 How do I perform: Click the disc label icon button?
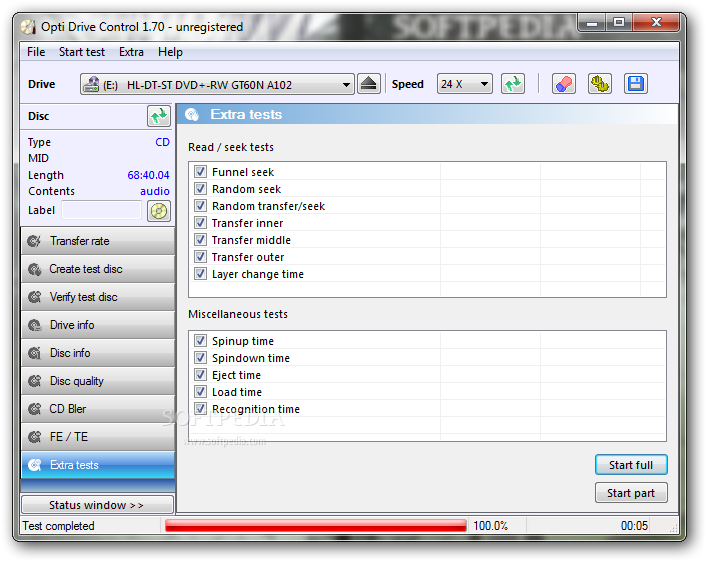click(x=159, y=211)
